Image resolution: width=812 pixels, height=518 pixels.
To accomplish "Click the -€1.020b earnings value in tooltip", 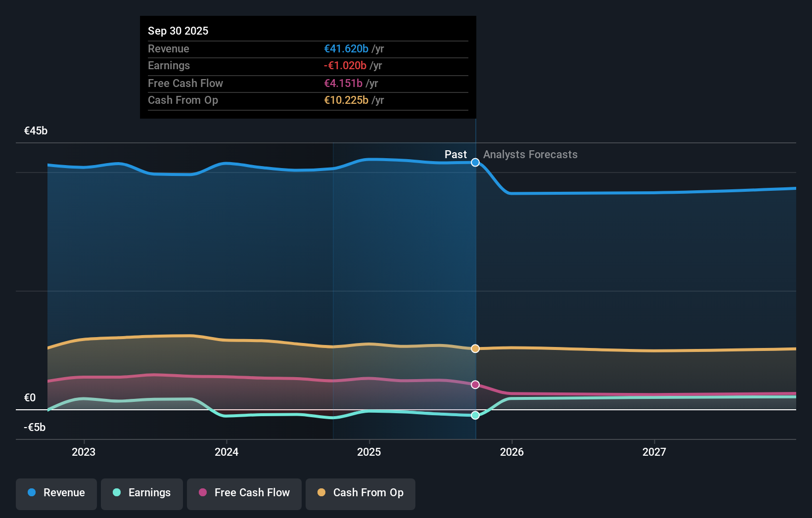I will [345, 66].
